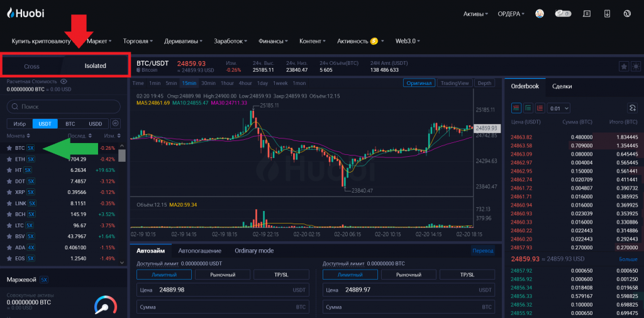Click the Huobi logo

[x=25, y=13]
